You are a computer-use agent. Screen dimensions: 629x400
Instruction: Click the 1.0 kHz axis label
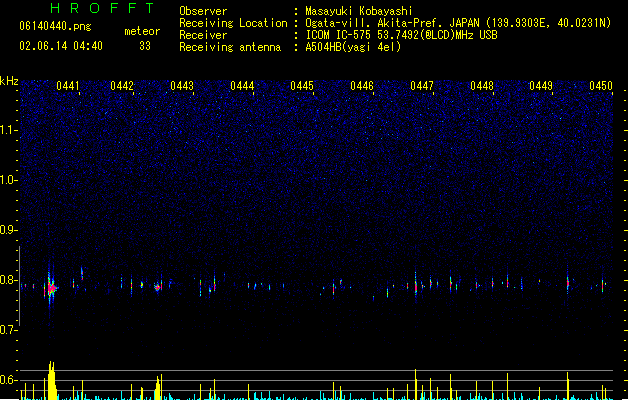point(8,180)
